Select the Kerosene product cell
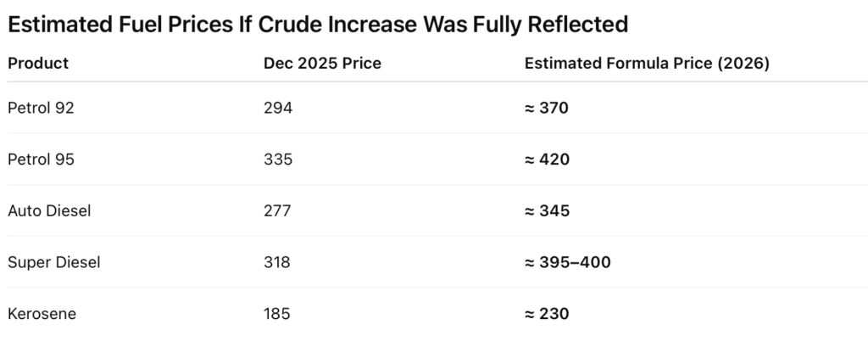The image size is (868, 358). point(42,314)
